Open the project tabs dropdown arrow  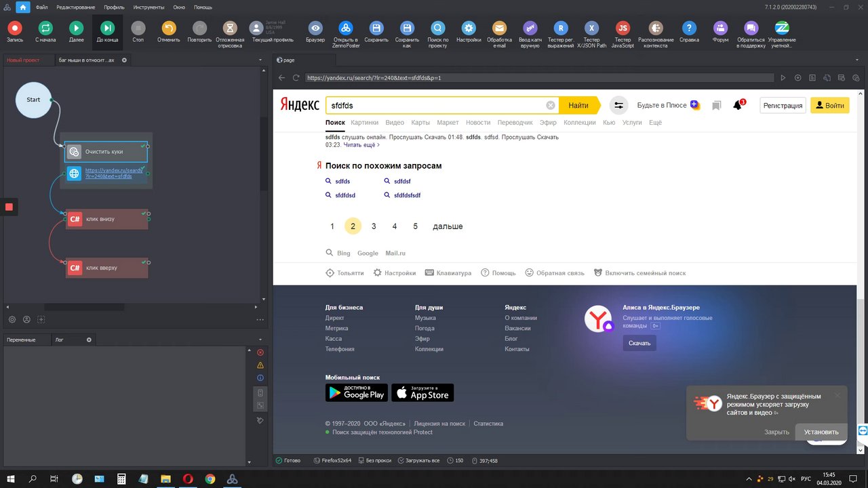(261, 60)
